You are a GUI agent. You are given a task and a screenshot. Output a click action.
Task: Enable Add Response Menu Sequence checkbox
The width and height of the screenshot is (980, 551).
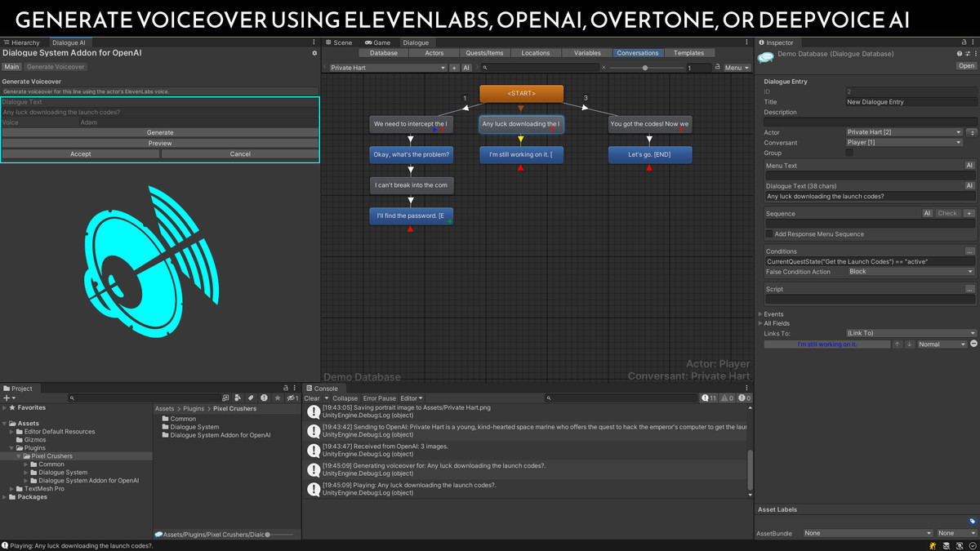click(769, 234)
